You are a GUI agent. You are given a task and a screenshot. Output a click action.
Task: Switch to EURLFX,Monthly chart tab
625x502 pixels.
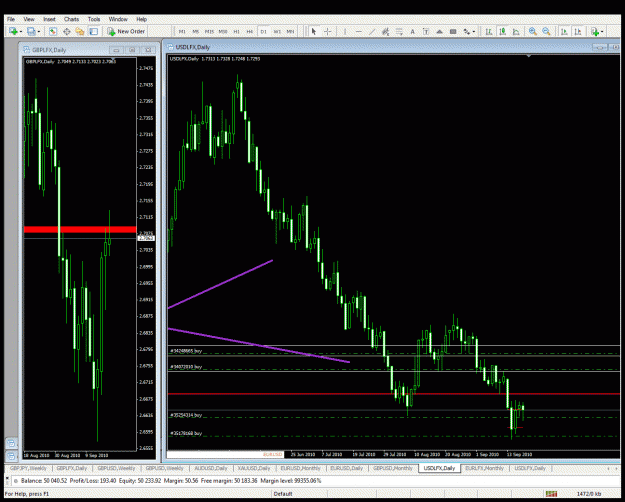pos(485,468)
